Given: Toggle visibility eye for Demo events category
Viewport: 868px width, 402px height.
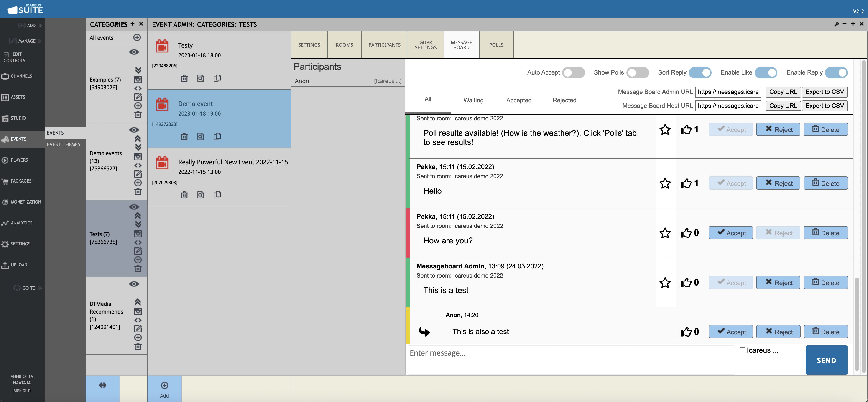Looking at the screenshot, I should pyautogui.click(x=134, y=130).
